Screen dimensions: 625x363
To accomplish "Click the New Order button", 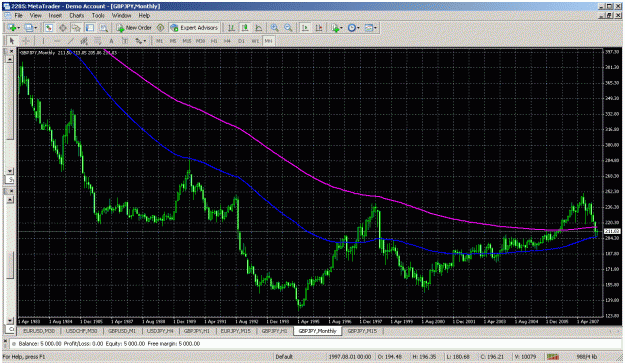I will pos(134,27).
